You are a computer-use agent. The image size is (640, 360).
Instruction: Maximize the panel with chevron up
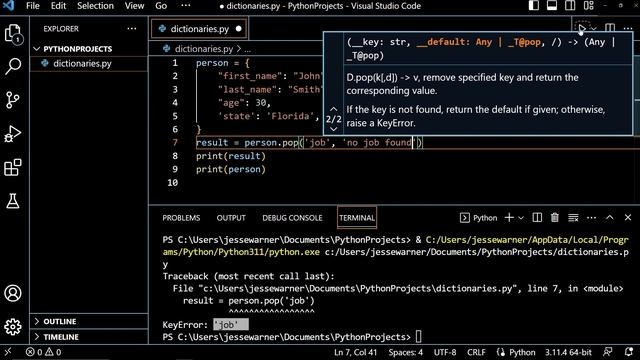(x=609, y=218)
